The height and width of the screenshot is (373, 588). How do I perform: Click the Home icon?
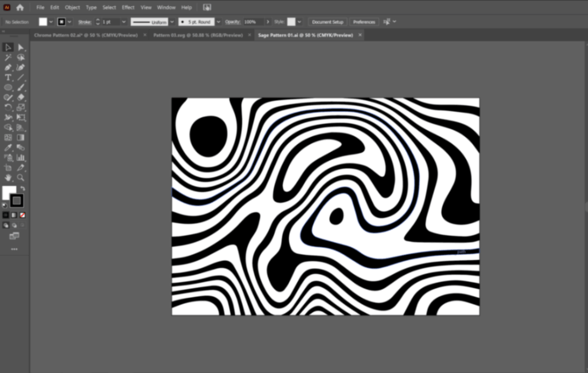20,8
